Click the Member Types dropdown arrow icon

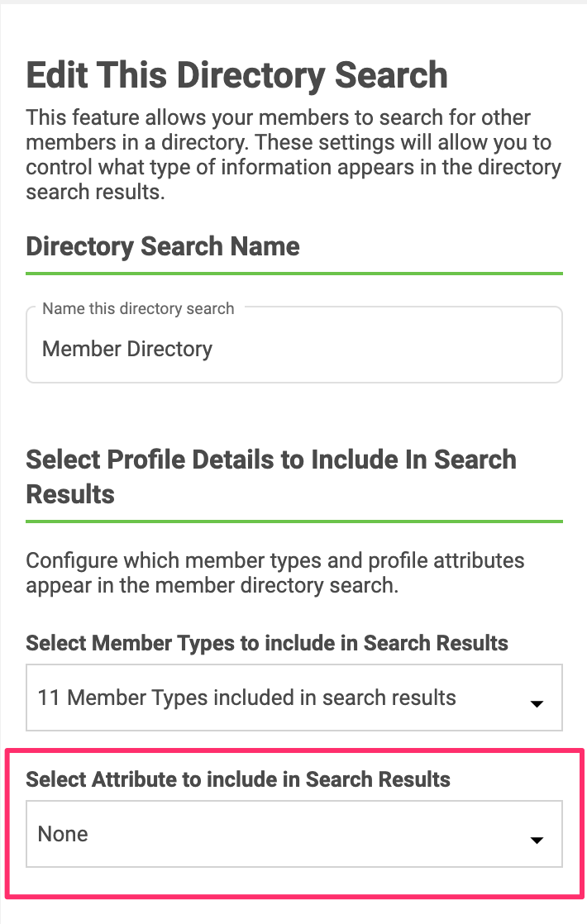(x=537, y=704)
